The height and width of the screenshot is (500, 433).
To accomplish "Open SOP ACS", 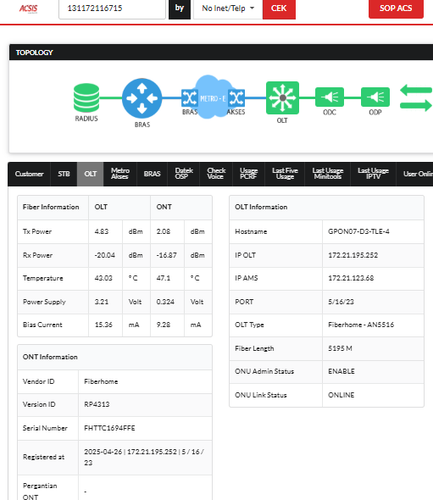I will [x=396, y=8].
